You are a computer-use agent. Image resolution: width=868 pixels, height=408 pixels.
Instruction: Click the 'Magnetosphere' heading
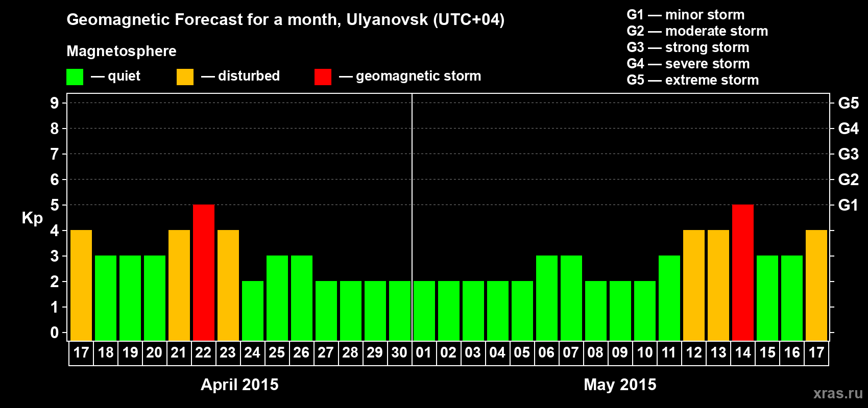pos(122,52)
